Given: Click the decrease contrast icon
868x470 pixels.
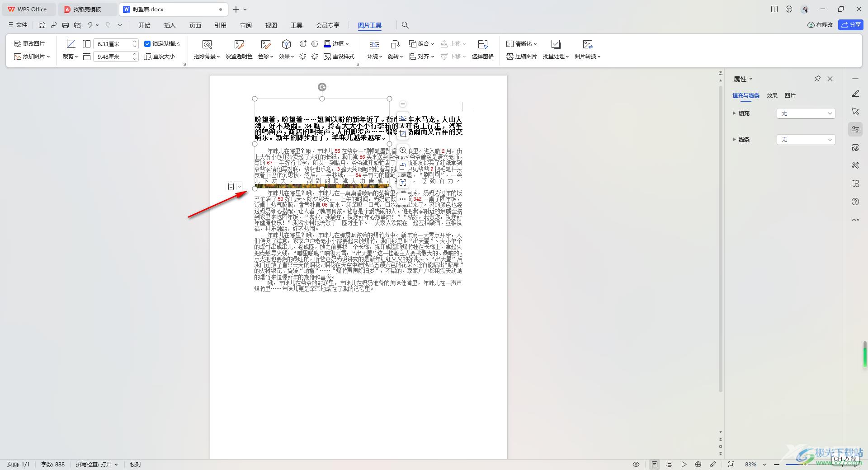Looking at the screenshot, I should pyautogui.click(x=315, y=44).
